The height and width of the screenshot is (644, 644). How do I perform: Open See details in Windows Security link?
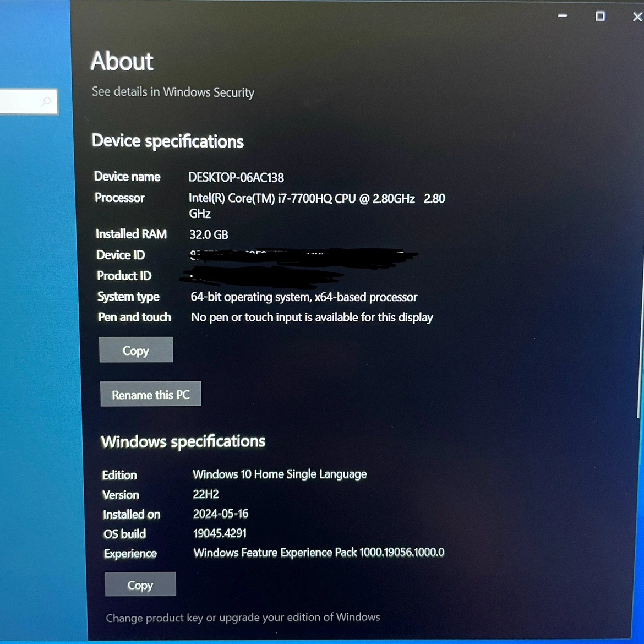click(173, 92)
